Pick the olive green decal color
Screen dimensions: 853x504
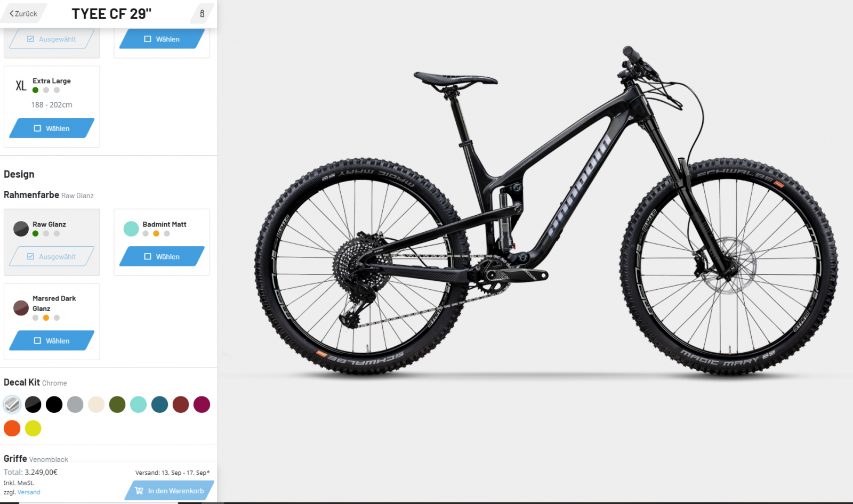117,404
